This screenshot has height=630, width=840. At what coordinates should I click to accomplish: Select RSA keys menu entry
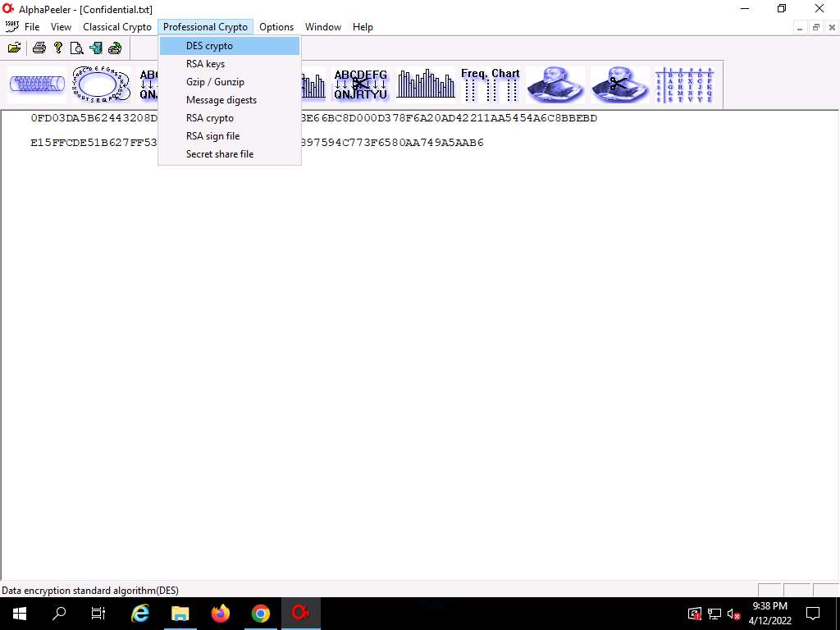pyautogui.click(x=205, y=64)
